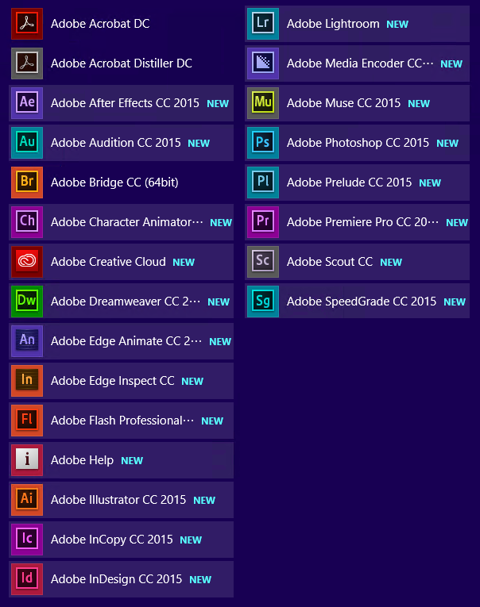Select 'Adobe Photoshop CC 2015' text
Image resolution: width=480 pixels, height=607 pixels.
(x=358, y=142)
